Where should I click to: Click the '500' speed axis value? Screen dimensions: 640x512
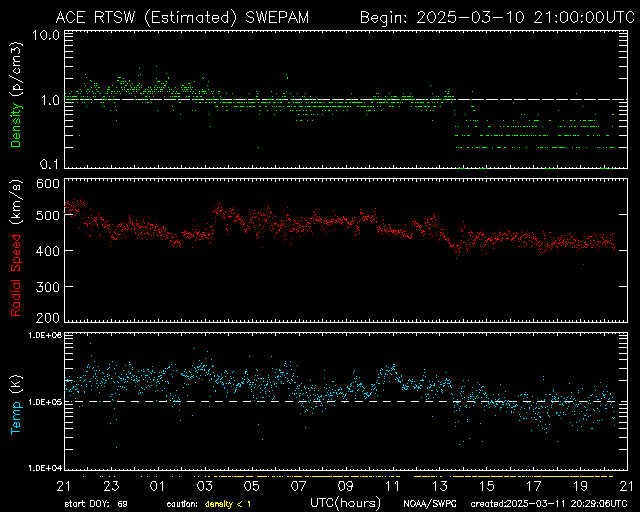[x=48, y=215]
